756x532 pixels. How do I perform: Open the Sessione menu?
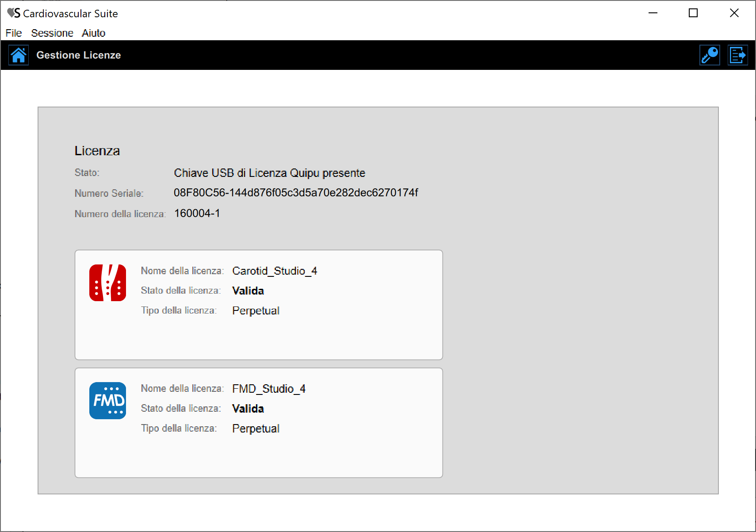[52, 33]
